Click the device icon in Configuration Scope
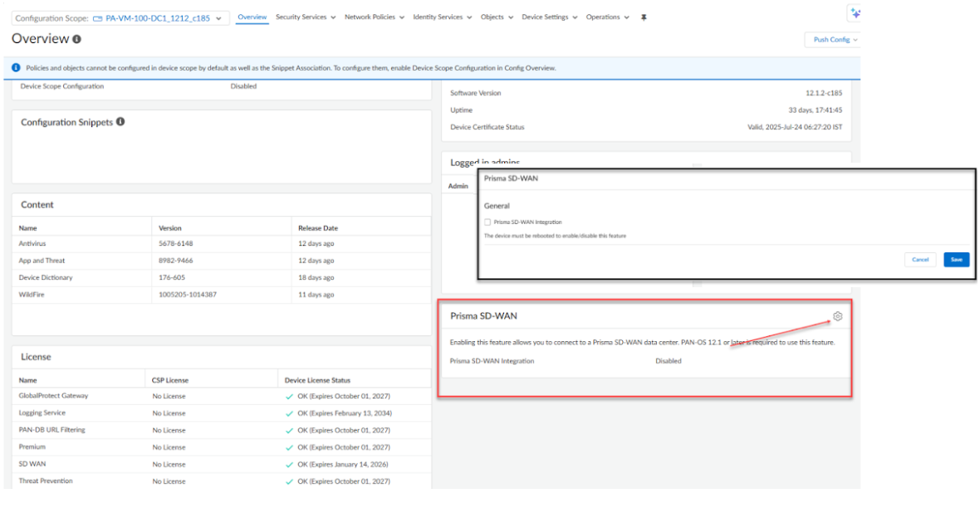Image resolution: width=980 pixels, height=508 pixels. pyautogui.click(x=97, y=18)
